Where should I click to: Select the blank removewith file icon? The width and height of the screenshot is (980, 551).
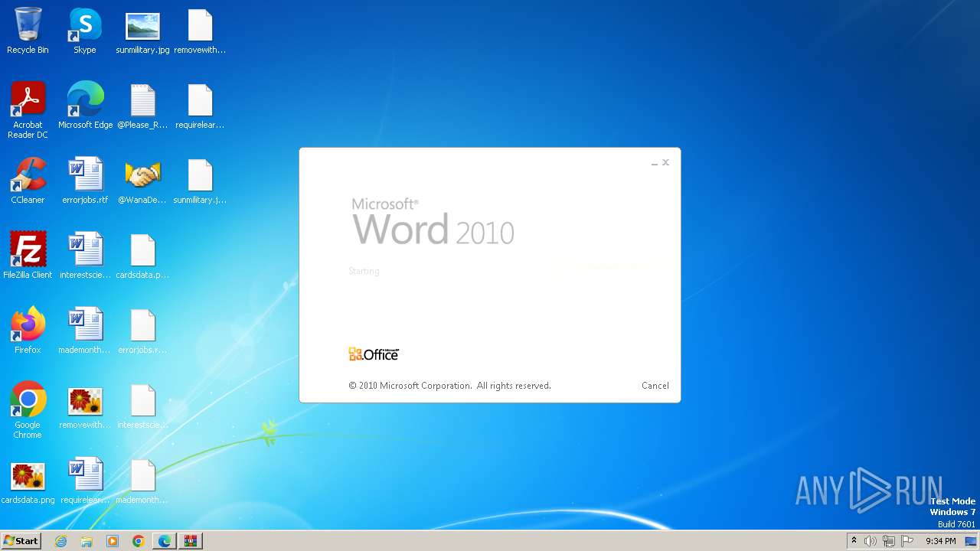(200, 31)
